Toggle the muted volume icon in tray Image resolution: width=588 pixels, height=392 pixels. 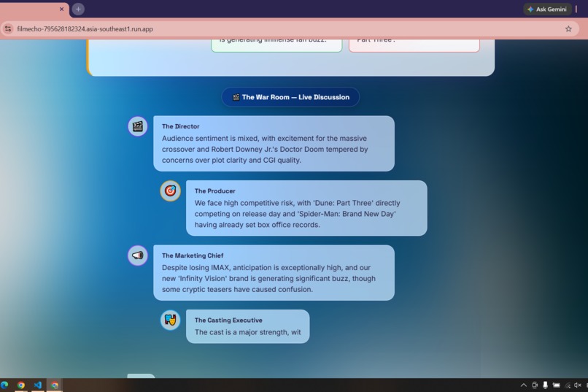click(578, 385)
